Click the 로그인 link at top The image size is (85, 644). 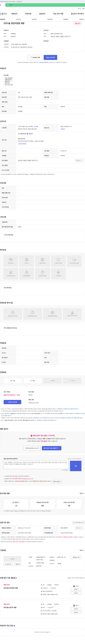79,8
